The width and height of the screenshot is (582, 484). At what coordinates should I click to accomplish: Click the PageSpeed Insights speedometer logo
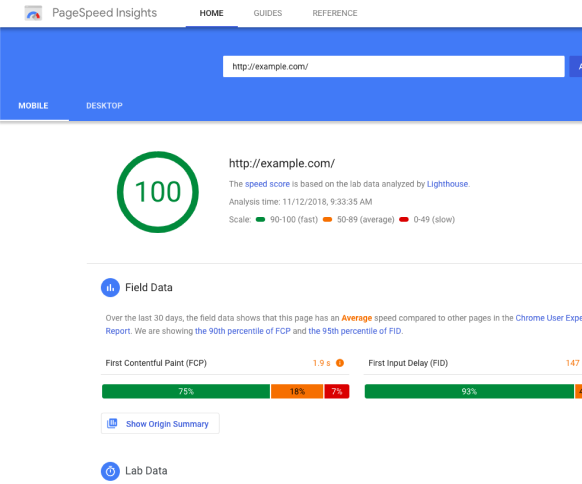click(33, 13)
